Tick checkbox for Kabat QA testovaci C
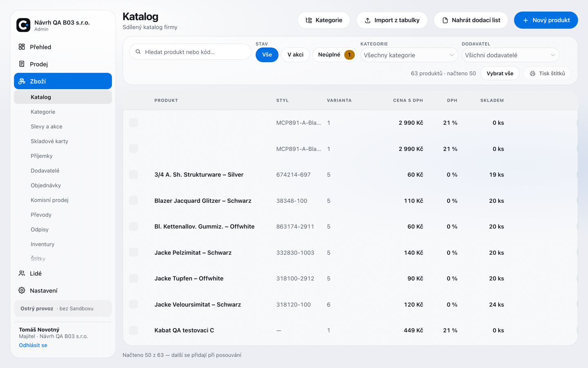The image size is (588, 368). pos(134,330)
